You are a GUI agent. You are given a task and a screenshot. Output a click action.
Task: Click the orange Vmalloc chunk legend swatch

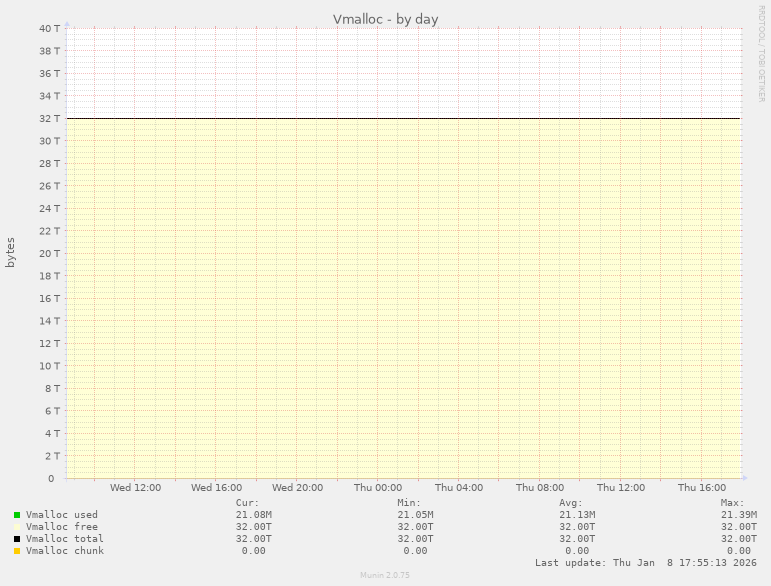click(17, 551)
